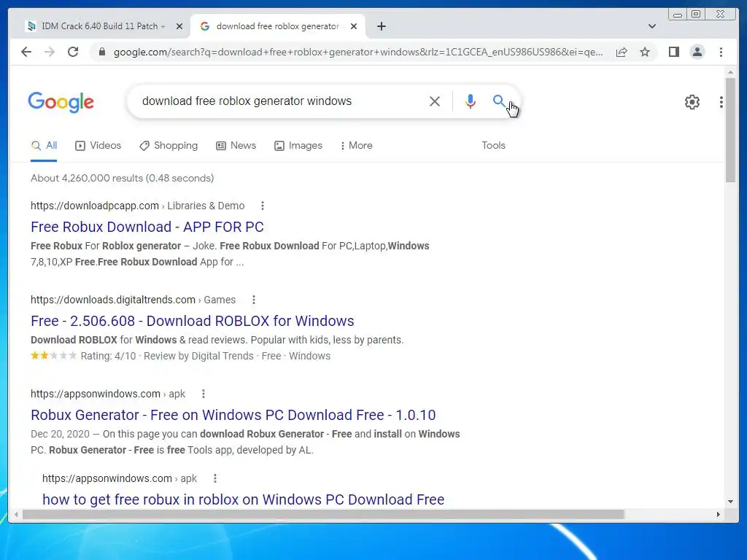Open a new tab with plus button

tap(381, 26)
